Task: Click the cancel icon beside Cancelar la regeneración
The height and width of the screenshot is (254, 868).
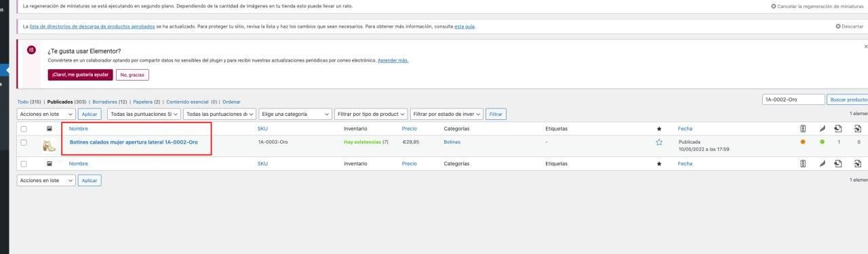Action: click(774, 6)
